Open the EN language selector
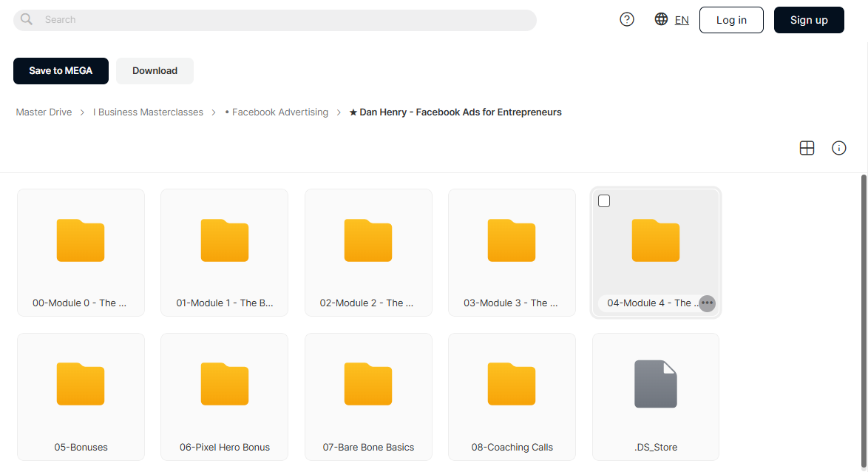Image resolution: width=868 pixels, height=472 pixels. (682, 20)
